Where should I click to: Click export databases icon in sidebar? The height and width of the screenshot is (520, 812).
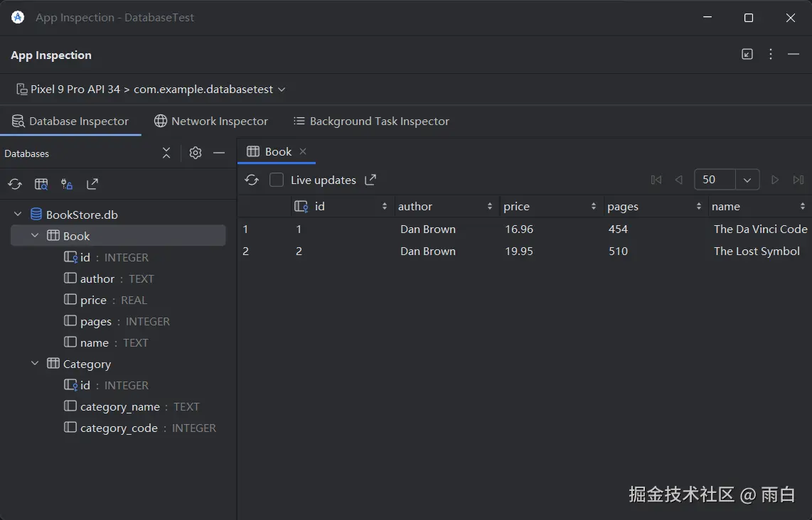[x=92, y=185]
